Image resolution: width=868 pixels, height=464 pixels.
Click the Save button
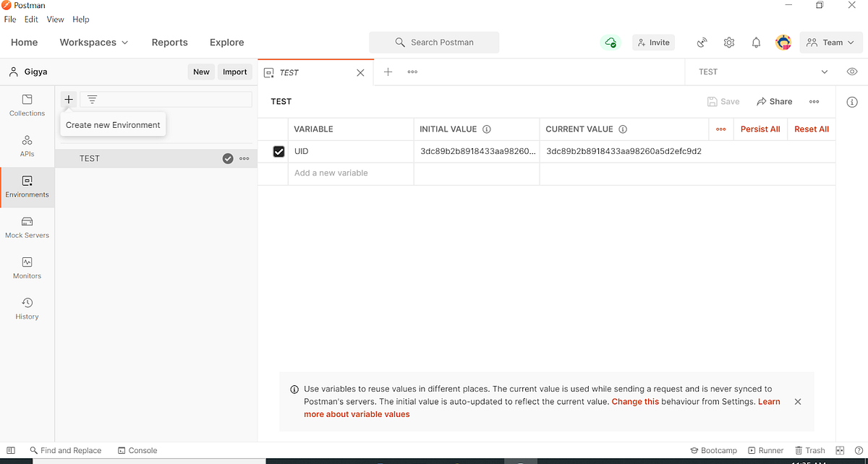tap(723, 102)
